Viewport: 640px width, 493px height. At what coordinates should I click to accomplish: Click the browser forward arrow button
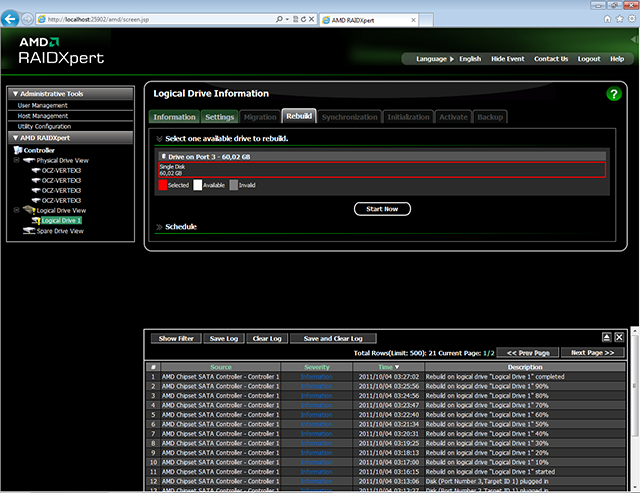pos(27,19)
